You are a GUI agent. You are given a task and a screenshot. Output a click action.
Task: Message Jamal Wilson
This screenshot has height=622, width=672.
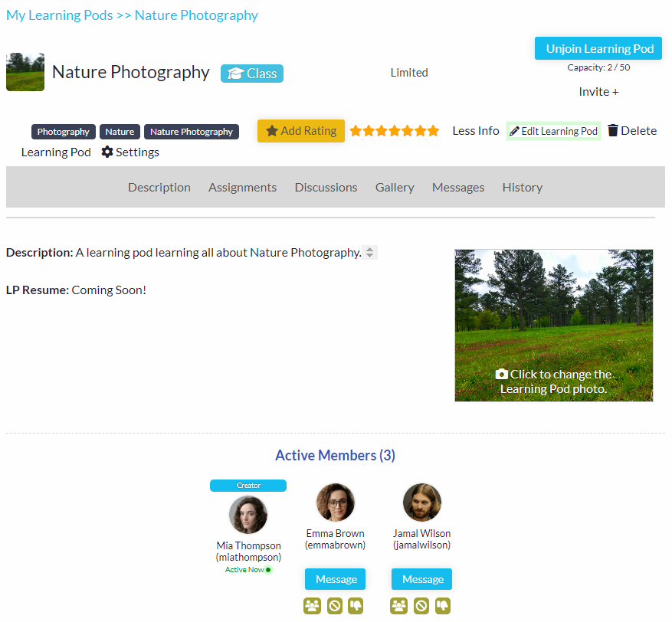pyautogui.click(x=421, y=579)
